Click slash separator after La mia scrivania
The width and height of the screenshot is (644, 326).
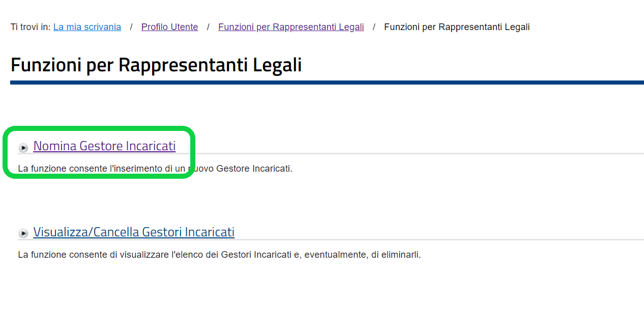pyautogui.click(x=131, y=27)
